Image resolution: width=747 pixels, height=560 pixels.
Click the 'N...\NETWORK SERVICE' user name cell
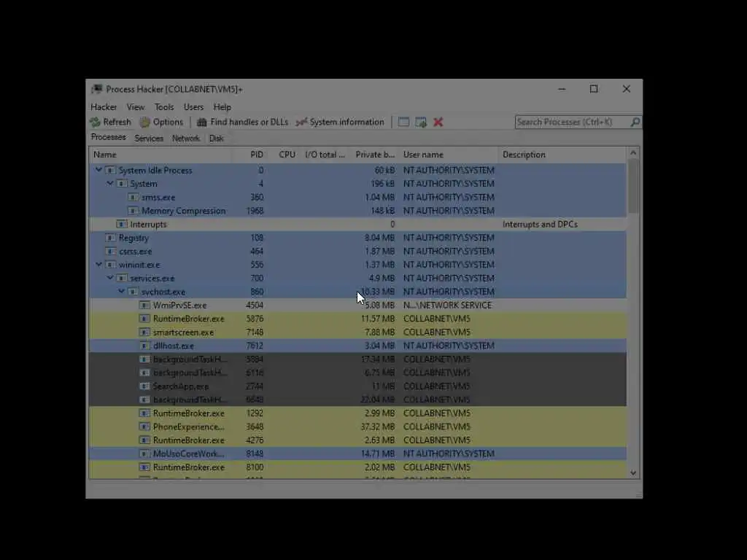[x=447, y=305]
